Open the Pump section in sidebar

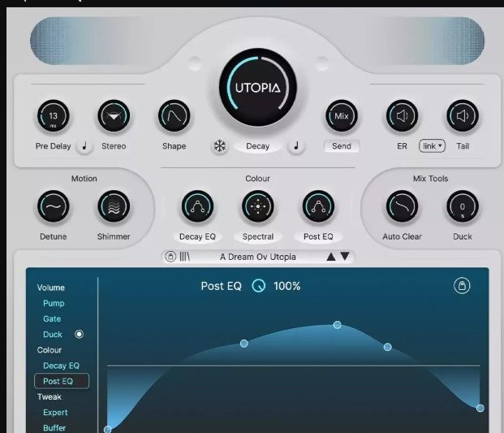coord(54,303)
